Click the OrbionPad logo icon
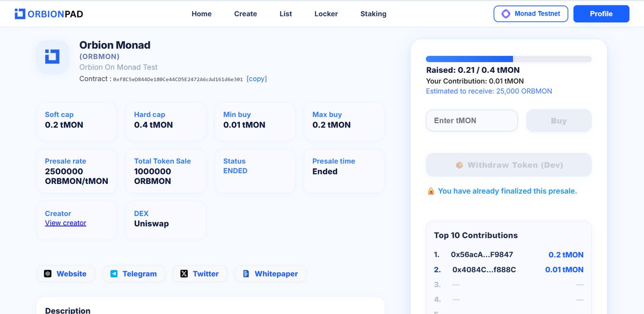 click(20, 14)
